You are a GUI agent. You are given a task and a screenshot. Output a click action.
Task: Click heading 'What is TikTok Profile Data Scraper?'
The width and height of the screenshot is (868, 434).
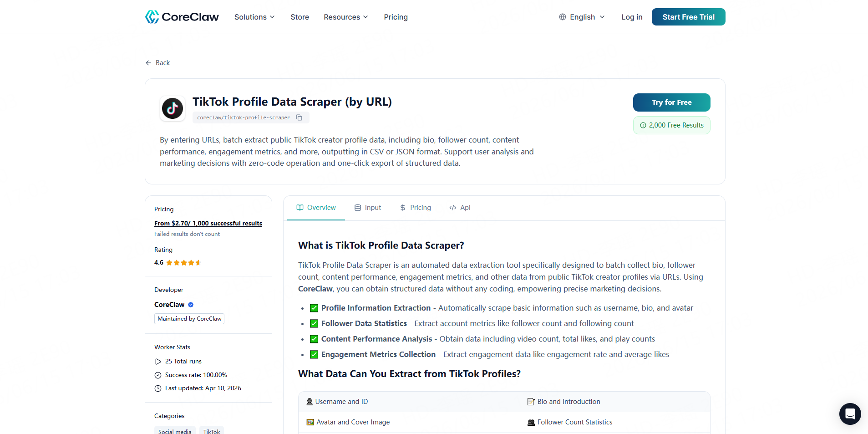(381, 245)
